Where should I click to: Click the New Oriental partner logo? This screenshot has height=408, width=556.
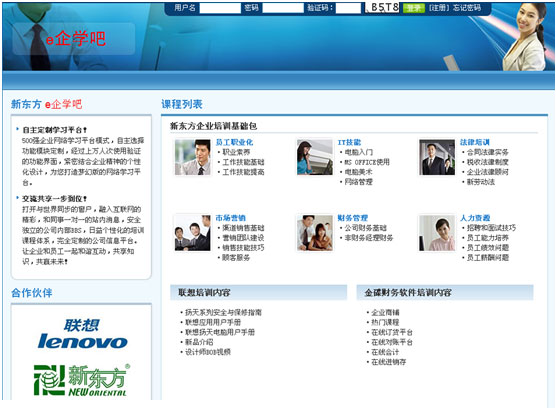[82, 380]
